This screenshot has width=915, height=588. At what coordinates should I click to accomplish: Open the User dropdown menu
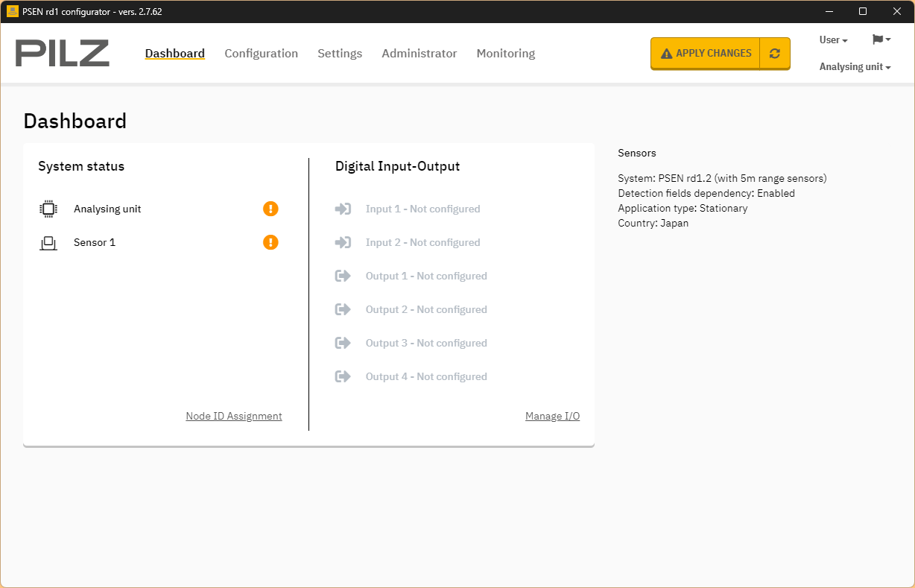(x=834, y=40)
